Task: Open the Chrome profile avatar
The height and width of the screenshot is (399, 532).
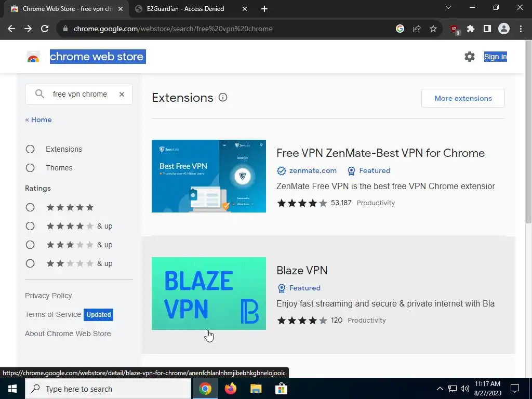Action: (504, 29)
